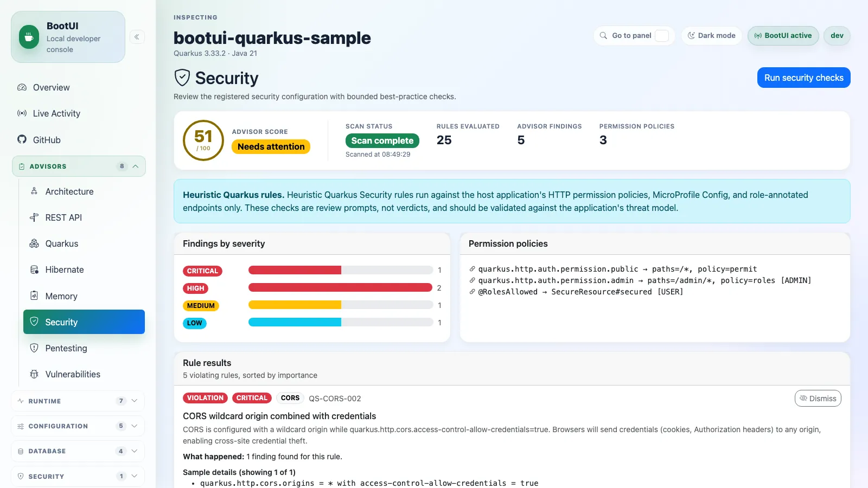Viewport: 868px width, 488px height.
Task: Click the Database section icon
Action: (21, 451)
